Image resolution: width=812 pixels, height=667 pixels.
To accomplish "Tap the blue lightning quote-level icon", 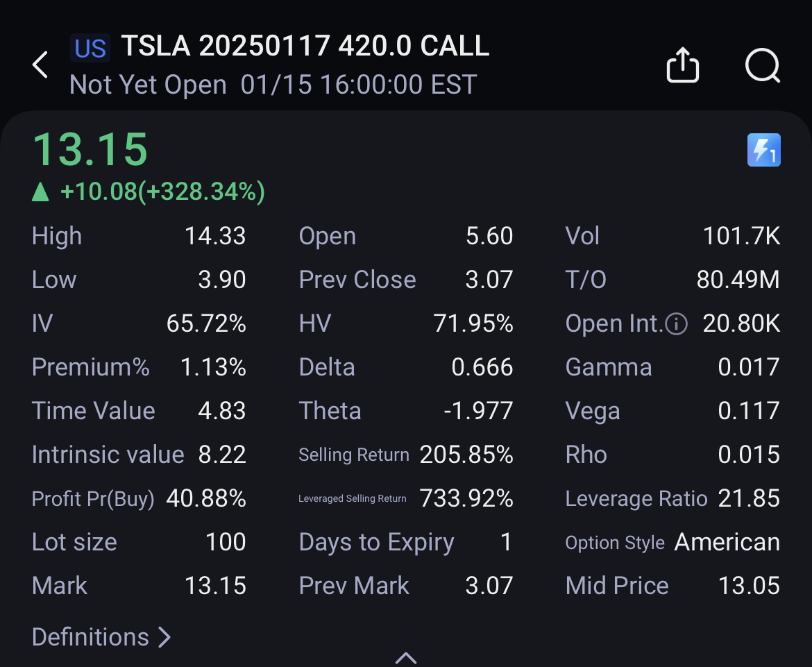I will pyautogui.click(x=763, y=150).
